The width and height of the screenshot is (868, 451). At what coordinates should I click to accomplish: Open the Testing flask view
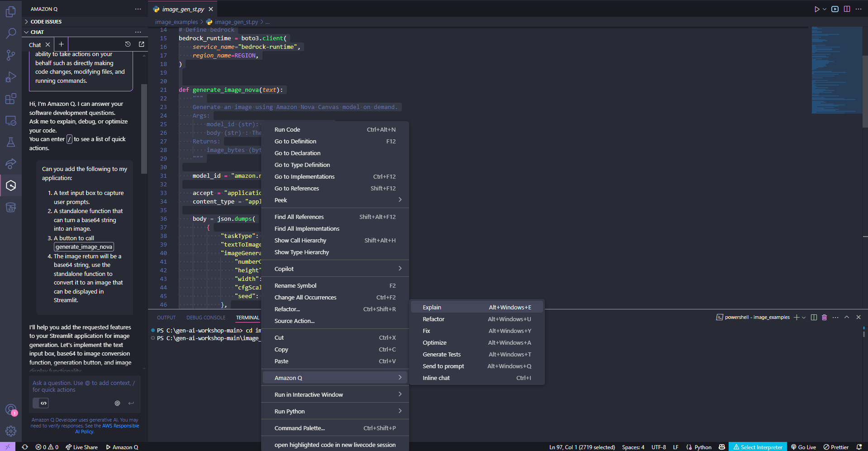[11, 142]
